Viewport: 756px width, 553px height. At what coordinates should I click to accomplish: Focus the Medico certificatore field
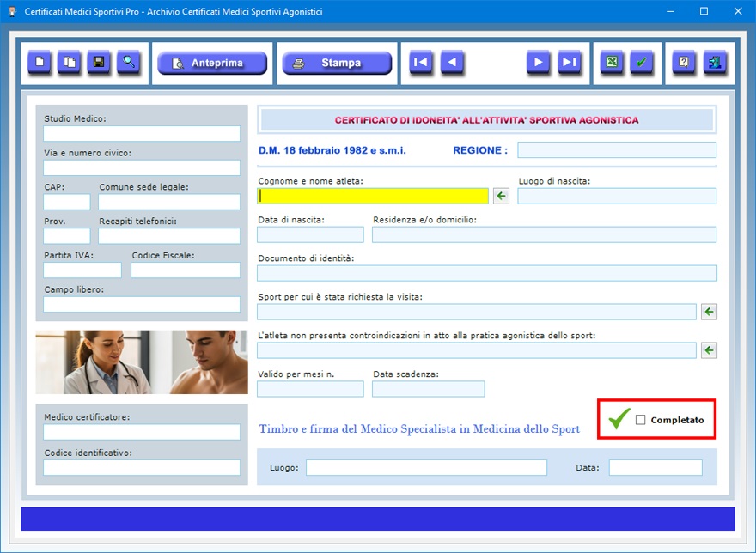(x=142, y=432)
